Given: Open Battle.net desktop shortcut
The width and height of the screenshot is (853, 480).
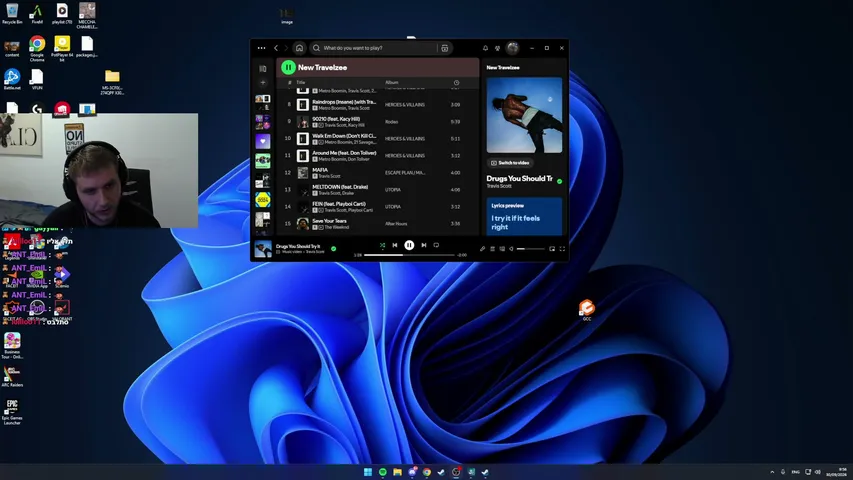Looking at the screenshot, I should pos(12,79).
